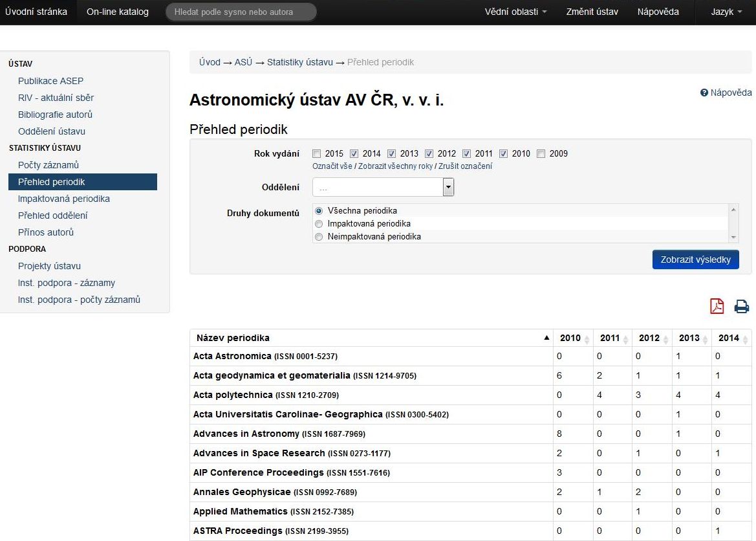Sort table by the 2012 column
The width and height of the screenshot is (756, 541).
653,338
